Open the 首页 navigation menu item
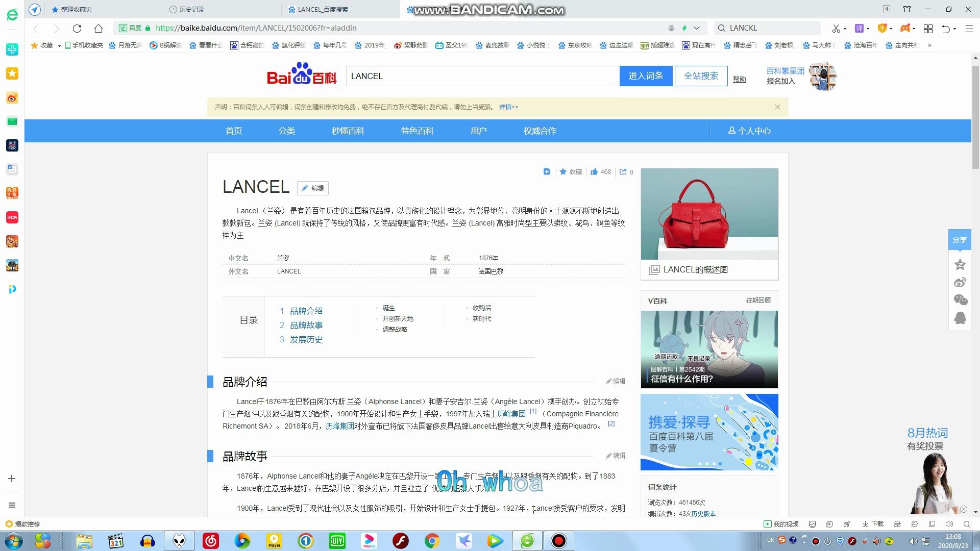The image size is (980, 551). pos(234,131)
